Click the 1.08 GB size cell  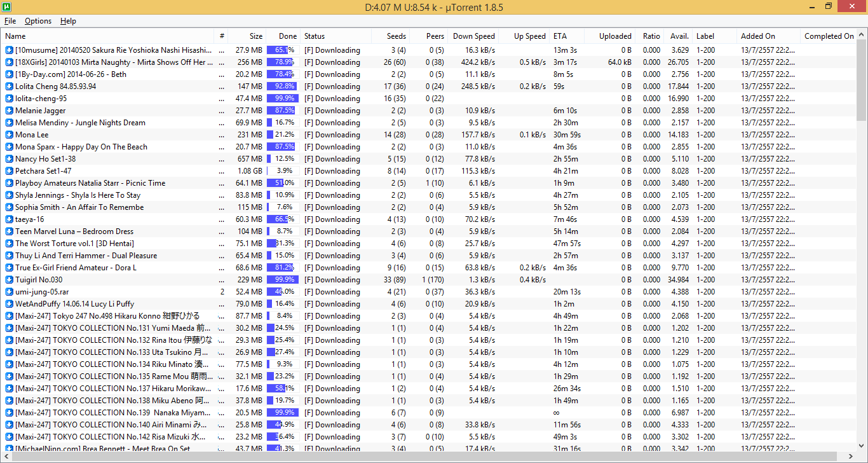pyautogui.click(x=250, y=171)
